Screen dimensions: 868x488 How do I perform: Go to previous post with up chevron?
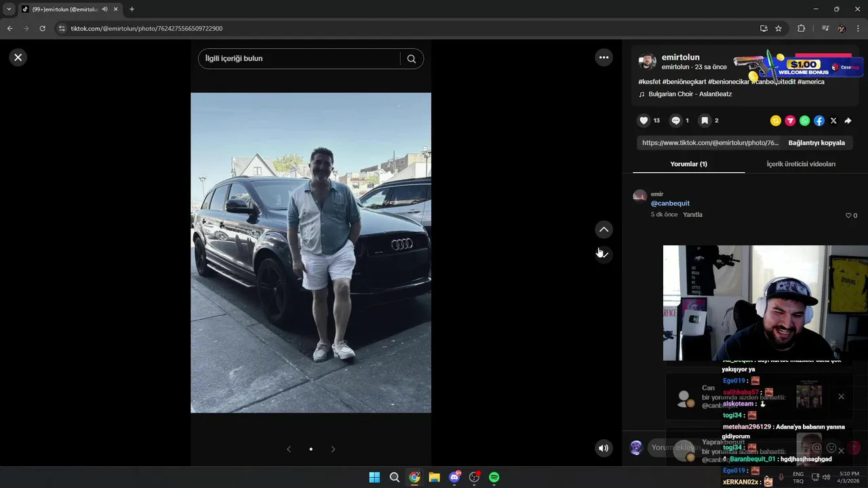[604, 230]
